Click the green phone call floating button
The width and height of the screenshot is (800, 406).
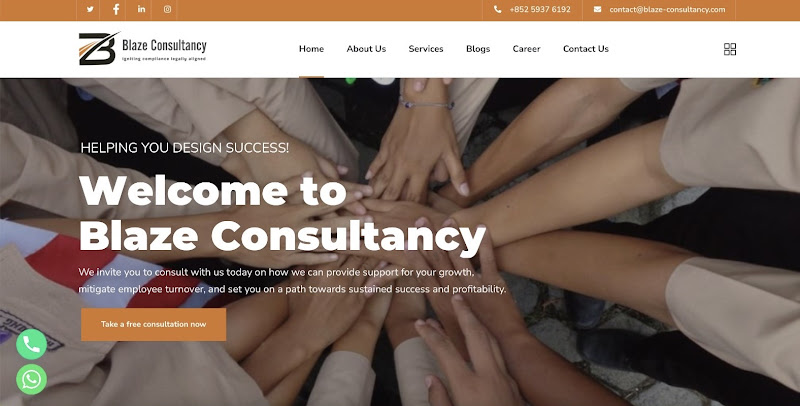(32, 344)
